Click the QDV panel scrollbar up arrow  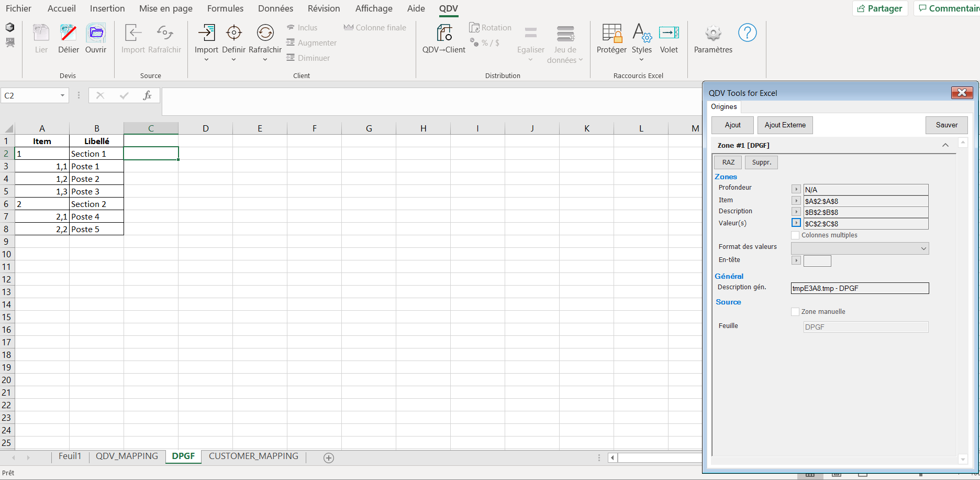pos(962,143)
